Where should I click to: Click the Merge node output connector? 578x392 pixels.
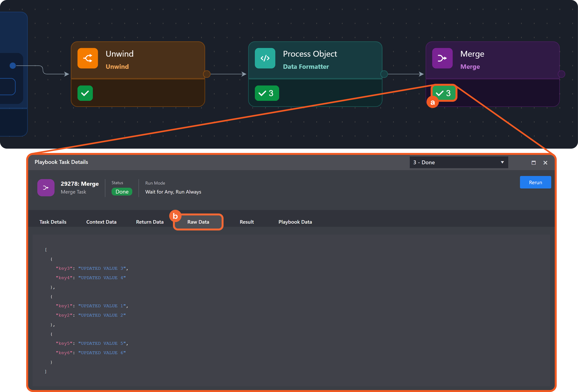click(x=561, y=74)
